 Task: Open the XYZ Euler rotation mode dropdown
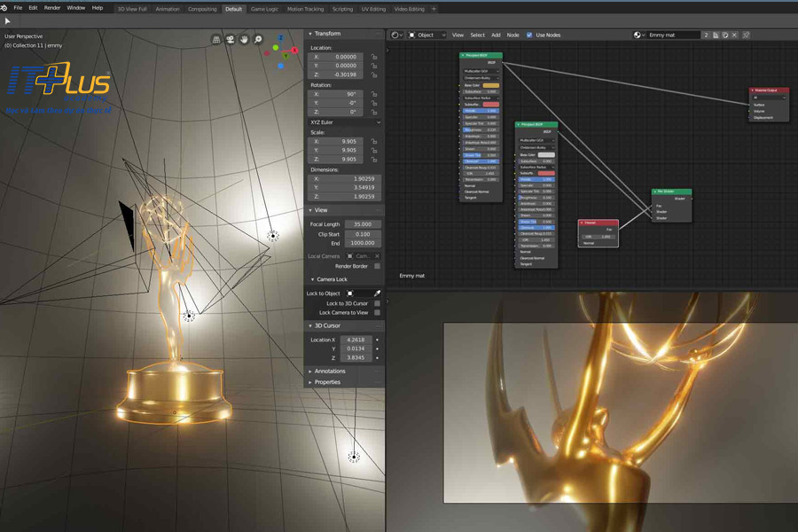click(344, 122)
